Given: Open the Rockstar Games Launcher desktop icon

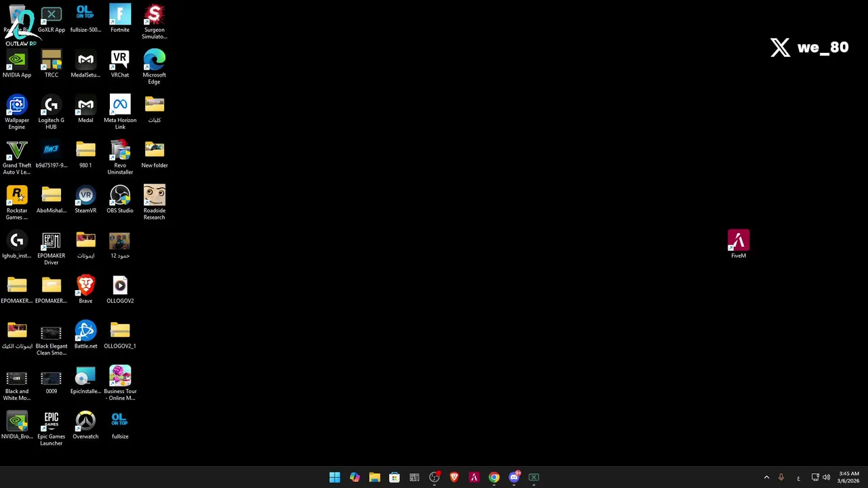Looking at the screenshot, I should 17,203.
